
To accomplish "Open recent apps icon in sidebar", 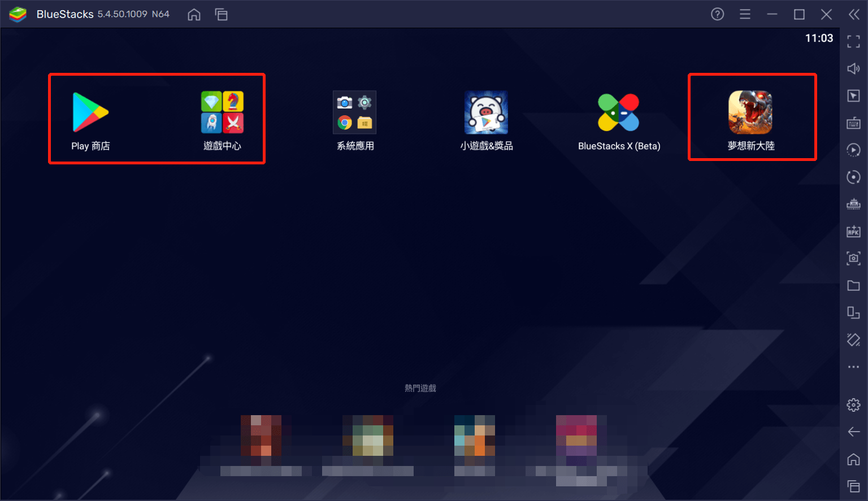I will point(853,486).
